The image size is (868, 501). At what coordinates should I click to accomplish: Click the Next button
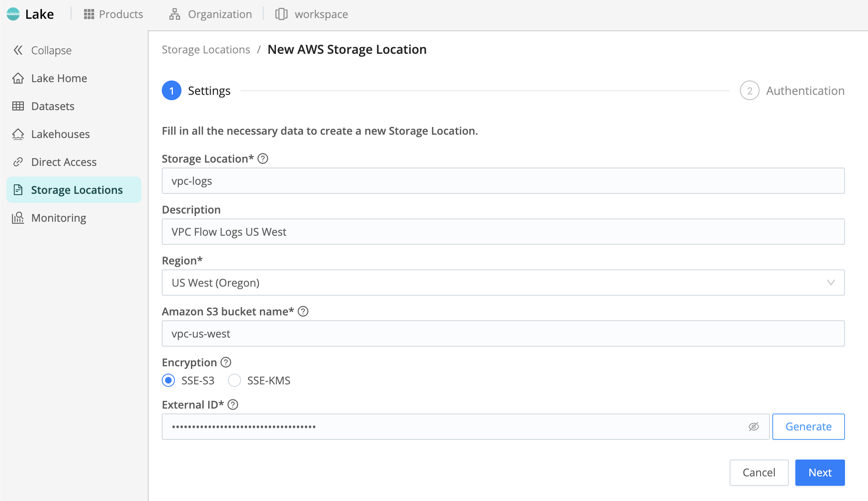tap(820, 472)
